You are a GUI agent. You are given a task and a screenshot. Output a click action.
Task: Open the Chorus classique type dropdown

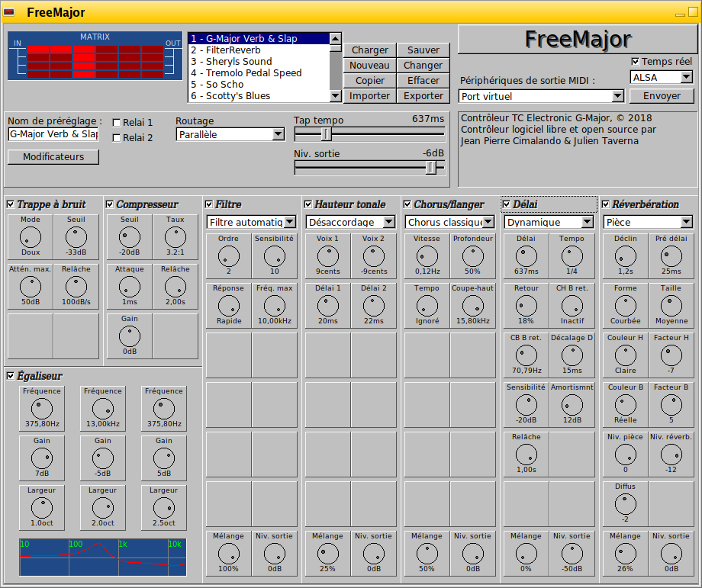point(449,222)
